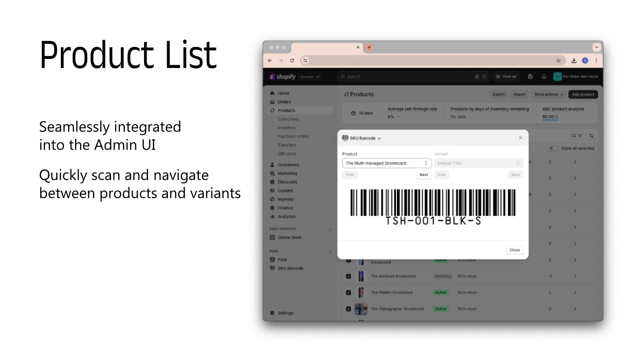
Task: Click the sort arrows icon
Action: (591, 136)
